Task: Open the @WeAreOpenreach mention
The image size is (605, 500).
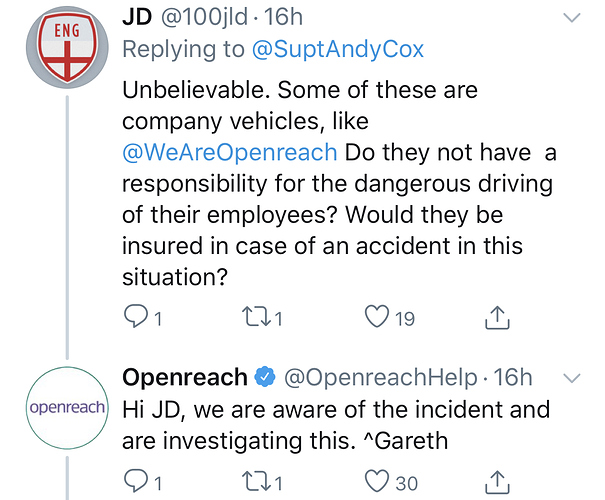Action: pos(227,153)
